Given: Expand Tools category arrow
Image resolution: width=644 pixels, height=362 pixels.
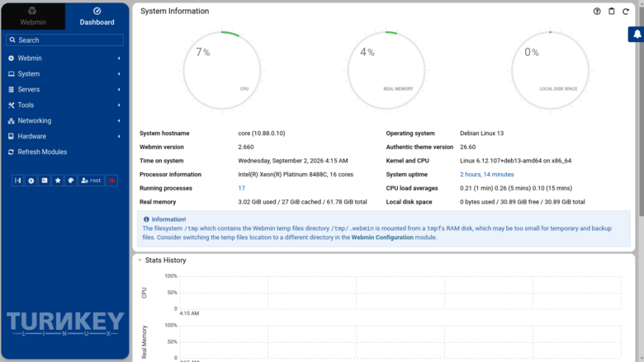Looking at the screenshot, I should click(x=119, y=105).
